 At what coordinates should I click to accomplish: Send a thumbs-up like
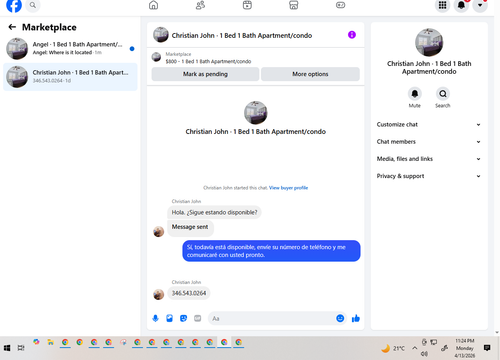click(356, 318)
